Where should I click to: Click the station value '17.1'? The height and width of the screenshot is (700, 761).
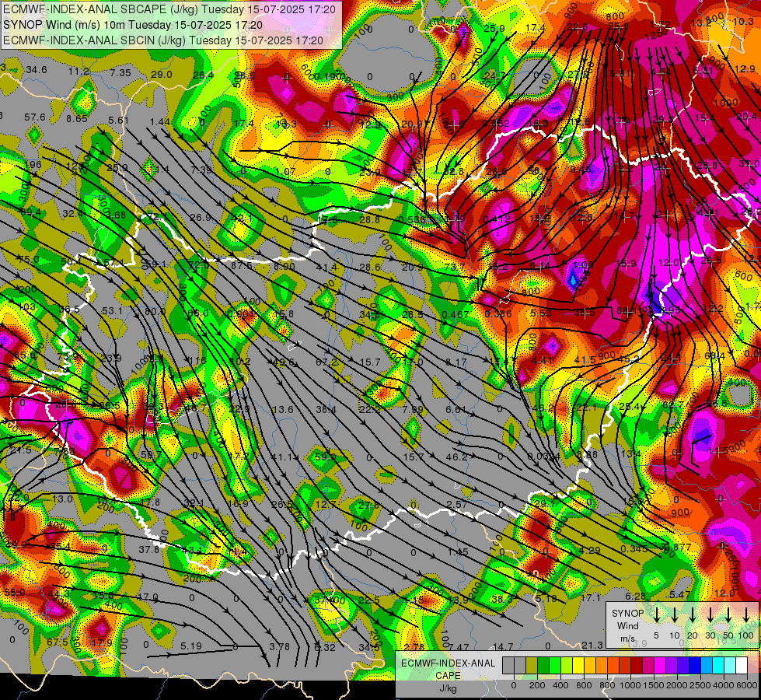point(591,597)
